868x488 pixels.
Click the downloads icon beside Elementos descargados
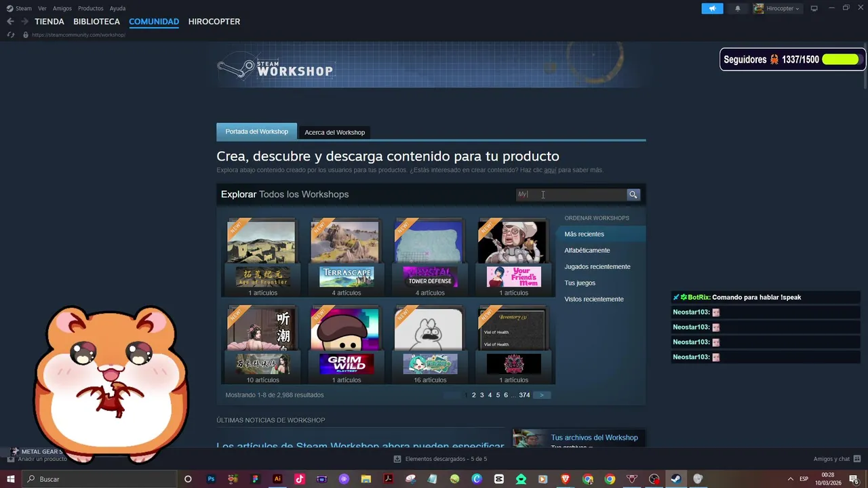coord(397,459)
